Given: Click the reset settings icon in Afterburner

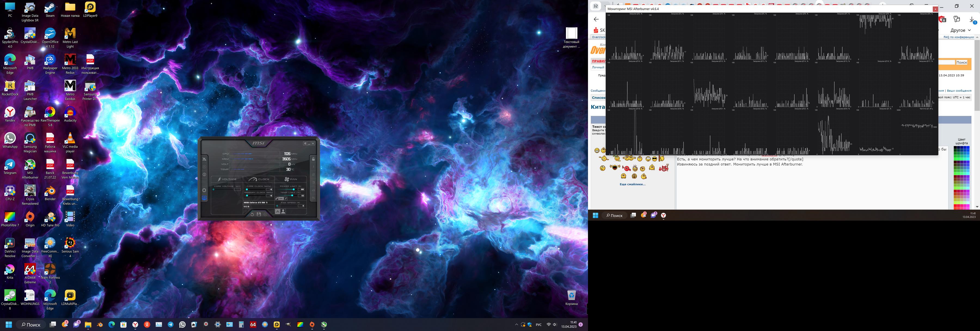Looking at the screenshot, I should point(252,214).
